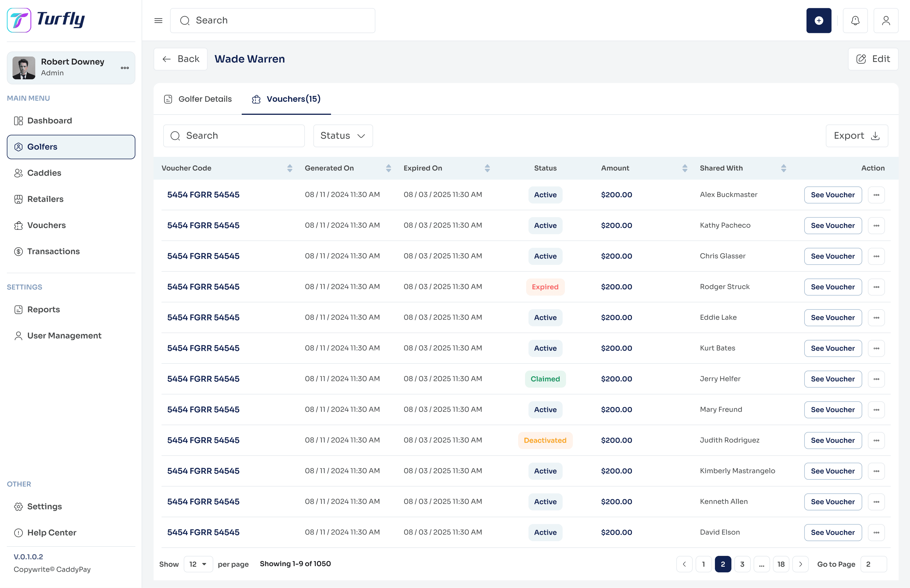The height and width of the screenshot is (588, 910).
Task: Open Caddies in the main menu
Action: click(44, 173)
